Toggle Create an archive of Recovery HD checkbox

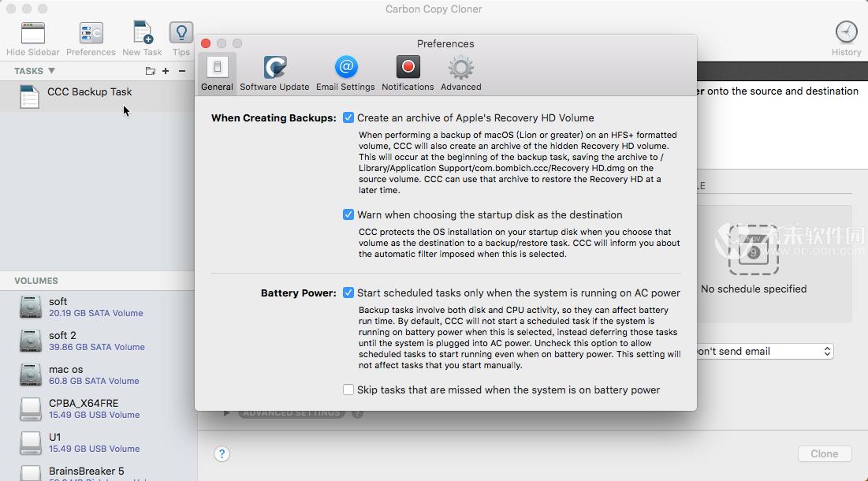348,117
